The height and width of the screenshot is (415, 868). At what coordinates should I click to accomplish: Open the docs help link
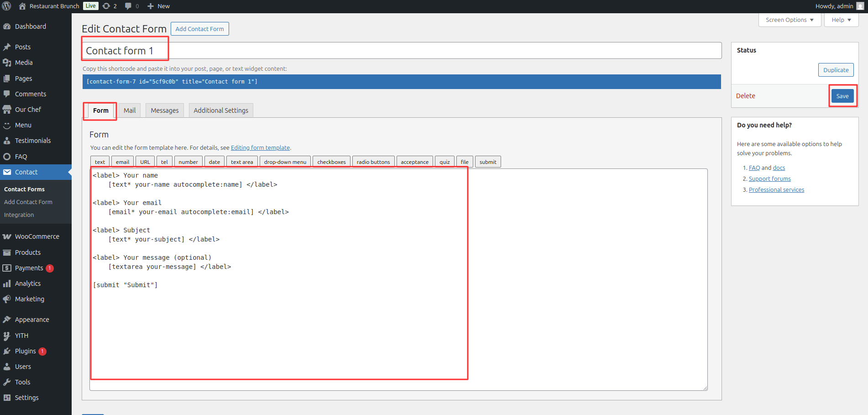click(779, 168)
